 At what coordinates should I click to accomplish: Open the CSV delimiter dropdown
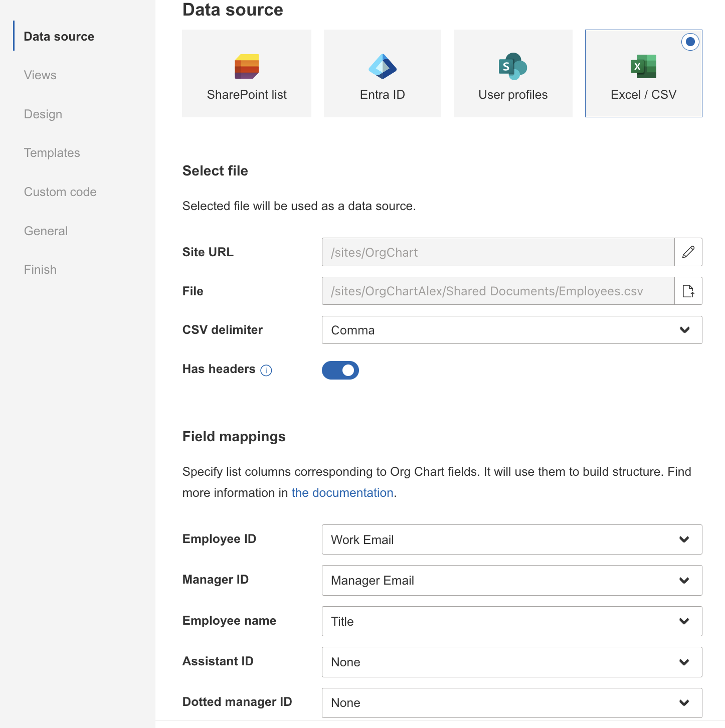point(512,330)
